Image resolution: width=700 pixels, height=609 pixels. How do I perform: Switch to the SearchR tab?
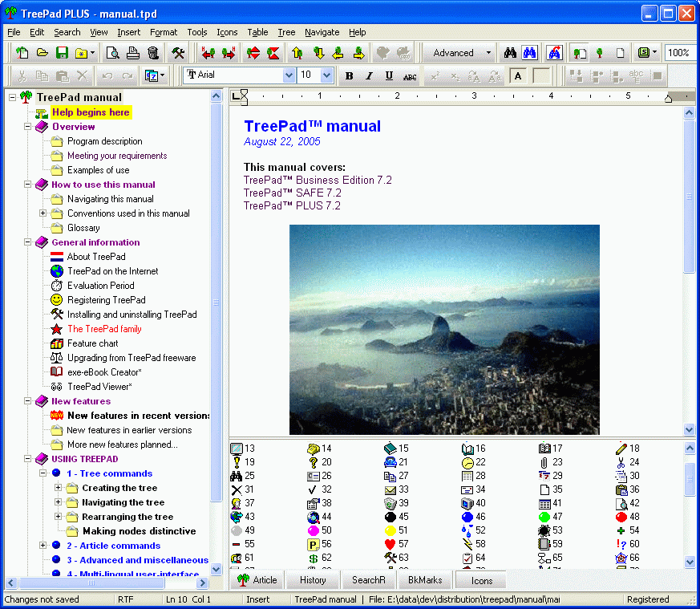[368, 580]
